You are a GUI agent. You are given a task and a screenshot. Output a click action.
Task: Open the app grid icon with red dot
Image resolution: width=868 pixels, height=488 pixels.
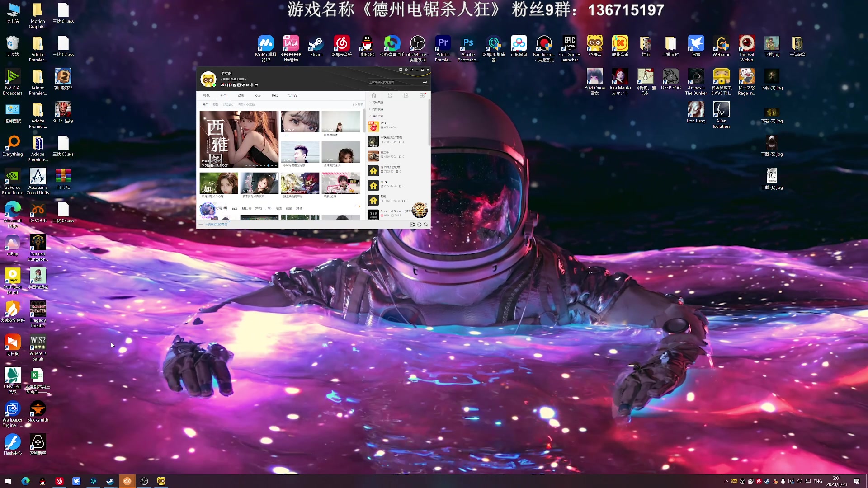[422, 95]
